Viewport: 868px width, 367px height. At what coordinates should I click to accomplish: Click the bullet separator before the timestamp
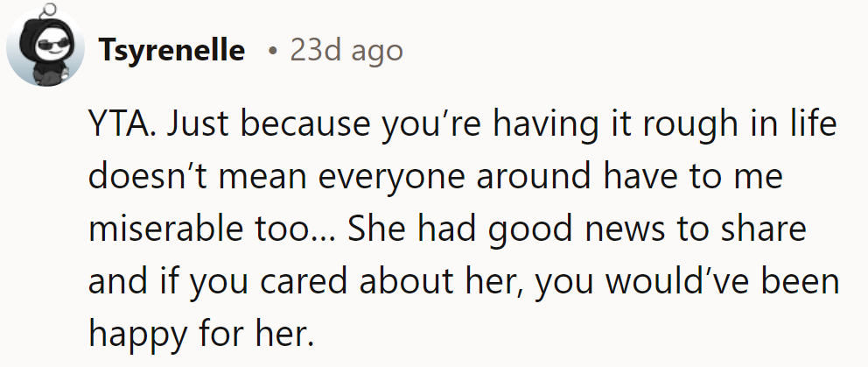pyautogui.click(x=274, y=52)
